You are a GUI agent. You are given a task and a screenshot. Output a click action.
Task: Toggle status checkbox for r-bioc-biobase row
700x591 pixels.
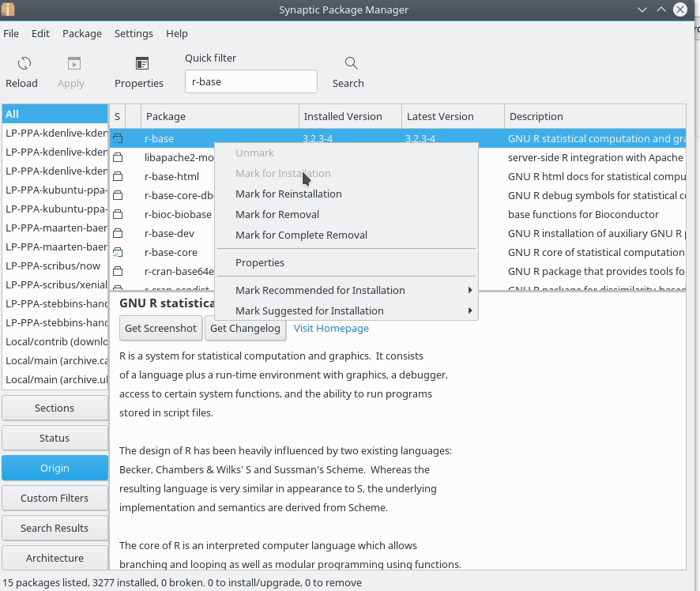click(118, 214)
